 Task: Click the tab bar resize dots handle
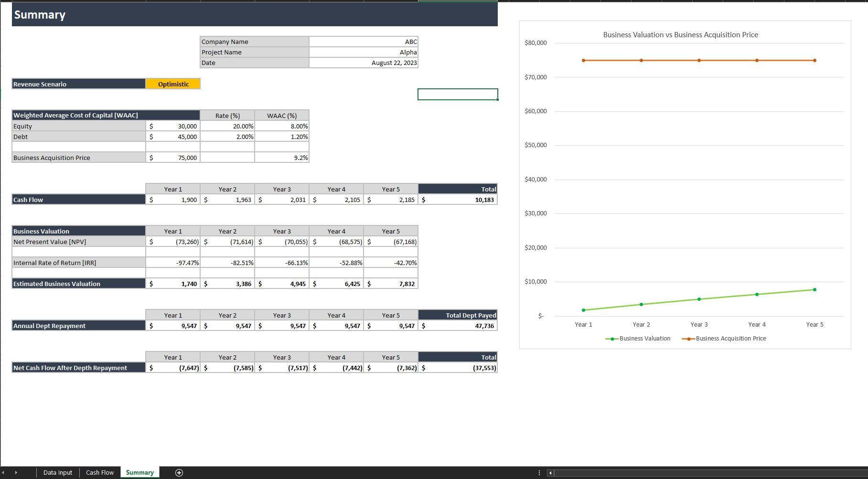539,473
